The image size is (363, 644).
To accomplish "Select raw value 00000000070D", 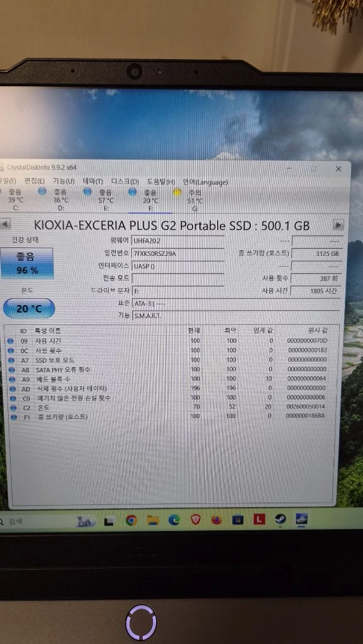I will coord(308,340).
